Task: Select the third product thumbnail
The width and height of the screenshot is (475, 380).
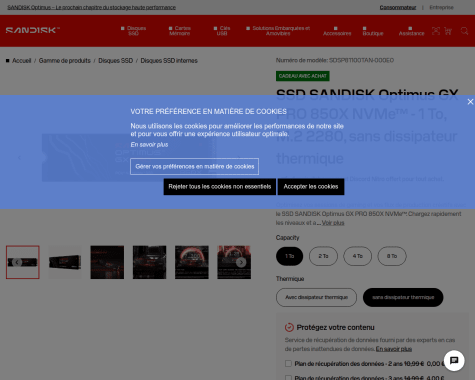Action: pos(107,262)
